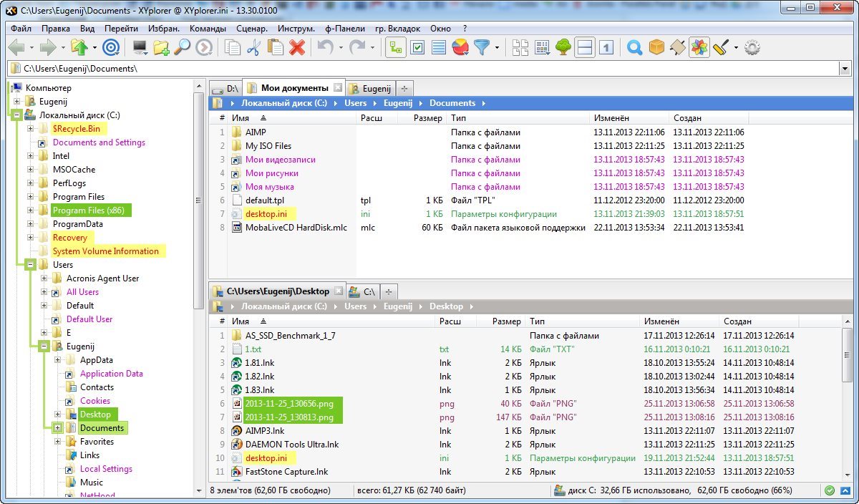Click the tree scrollbar down arrow
This screenshot has height=504, width=859.
pos(199,491)
